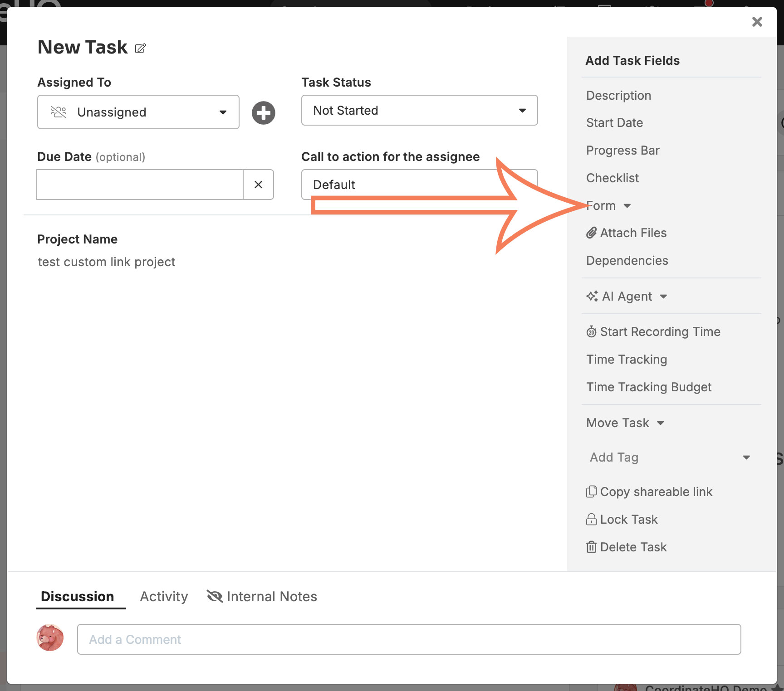Click the Copy shareable link clipboard icon
Screen dimensions: 784x691
click(x=591, y=492)
